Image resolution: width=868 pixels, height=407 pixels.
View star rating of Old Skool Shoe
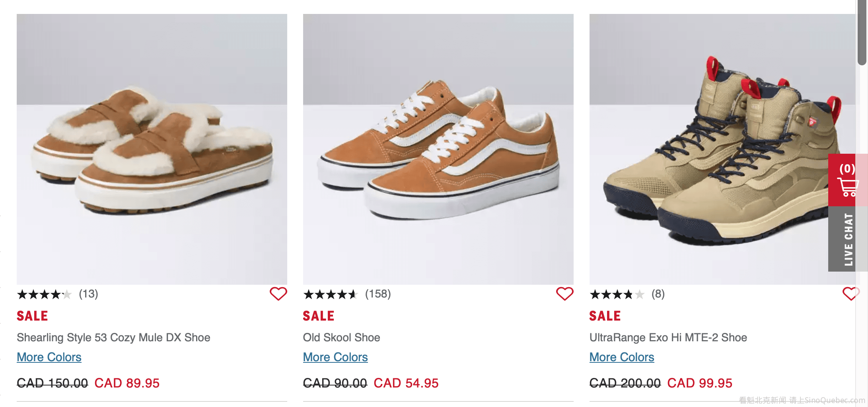(x=331, y=295)
